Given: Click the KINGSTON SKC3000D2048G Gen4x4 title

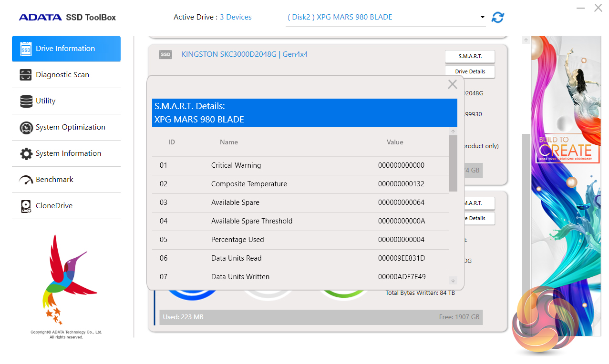Looking at the screenshot, I should pyautogui.click(x=245, y=54).
